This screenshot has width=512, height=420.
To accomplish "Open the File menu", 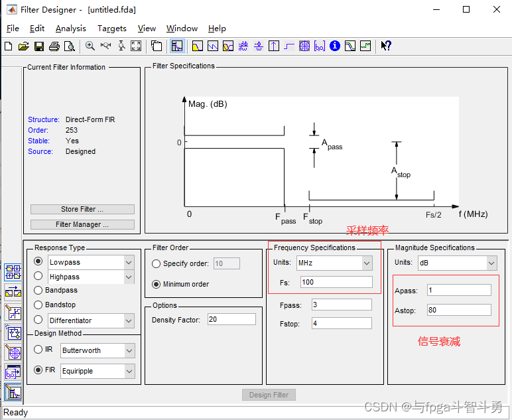I will tap(13, 29).
